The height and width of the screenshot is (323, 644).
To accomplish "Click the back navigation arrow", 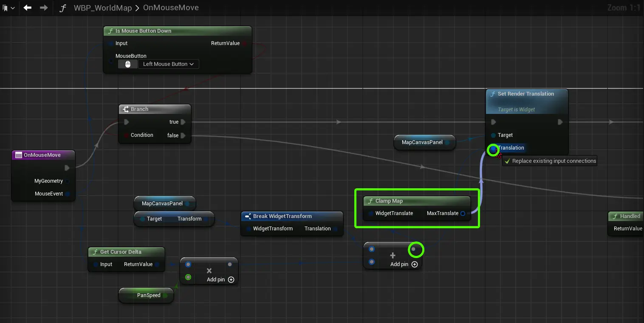I will pos(28,8).
